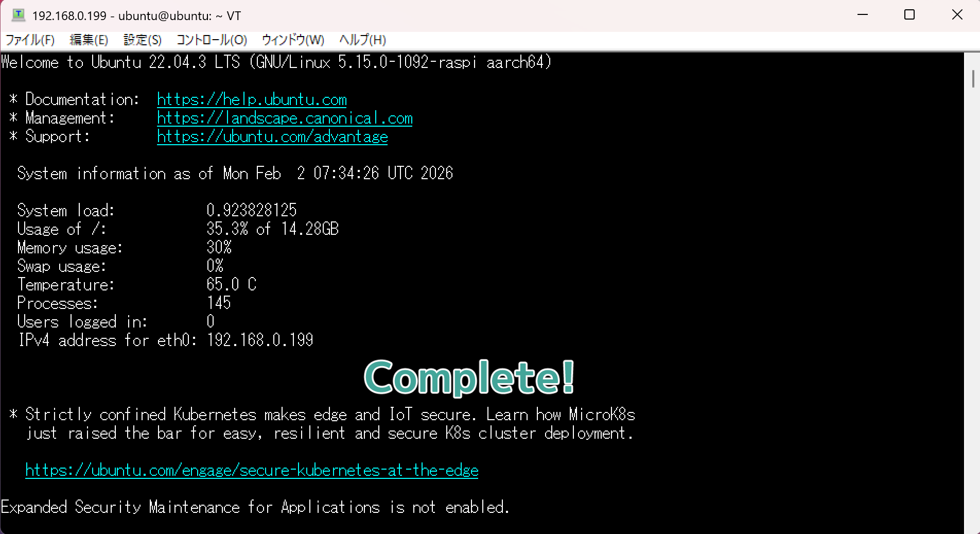Open the secure-kubernetes-at-the-edge link

click(252, 470)
